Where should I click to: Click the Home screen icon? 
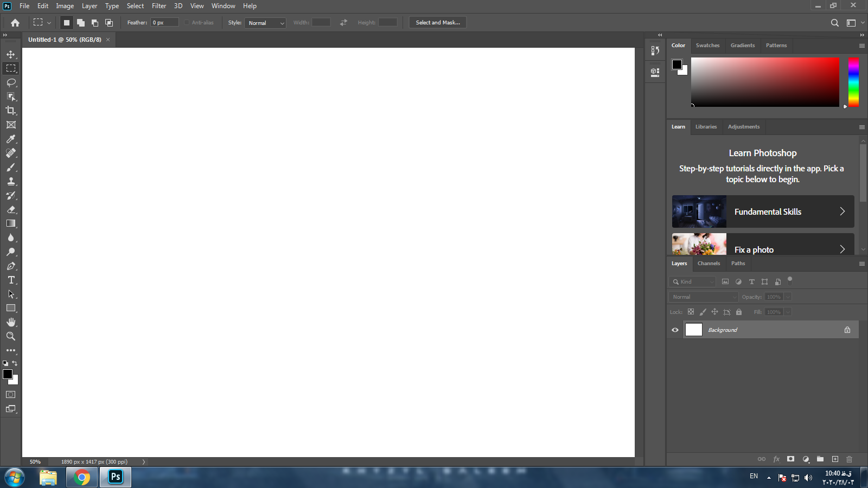coord(15,23)
